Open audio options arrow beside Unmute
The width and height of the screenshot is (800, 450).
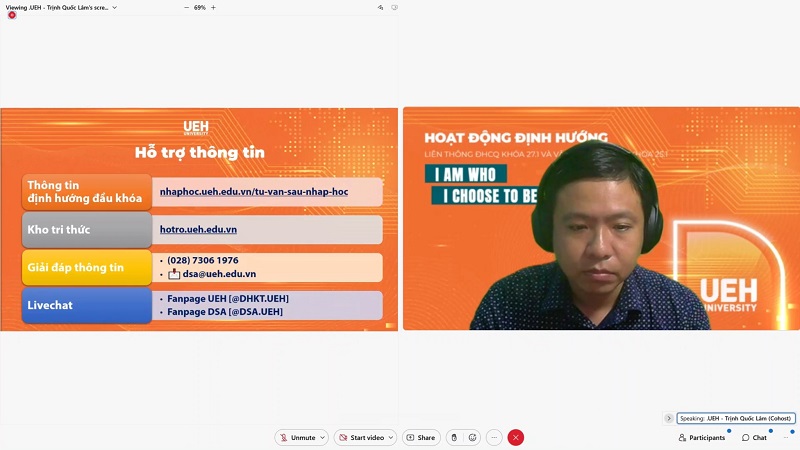point(322,437)
